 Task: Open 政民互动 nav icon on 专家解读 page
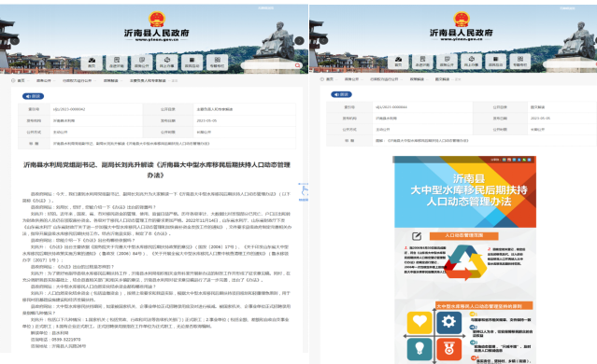(192, 63)
